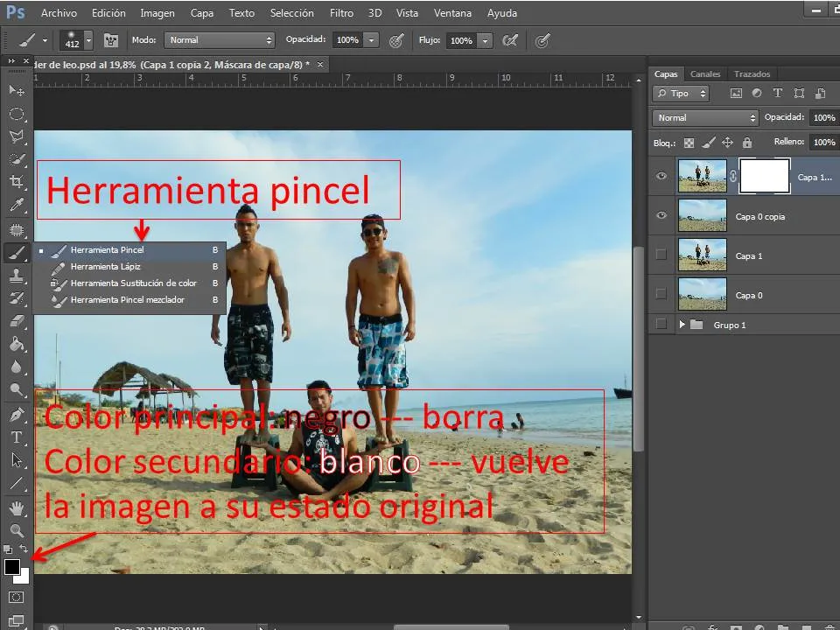Reset default foreground and background colors
This screenshot has height=630, width=840.
pyautogui.click(x=8, y=549)
